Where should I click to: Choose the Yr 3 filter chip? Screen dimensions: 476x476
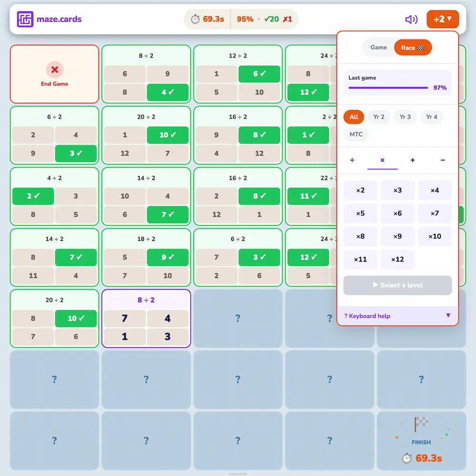[x=405, y=117]
